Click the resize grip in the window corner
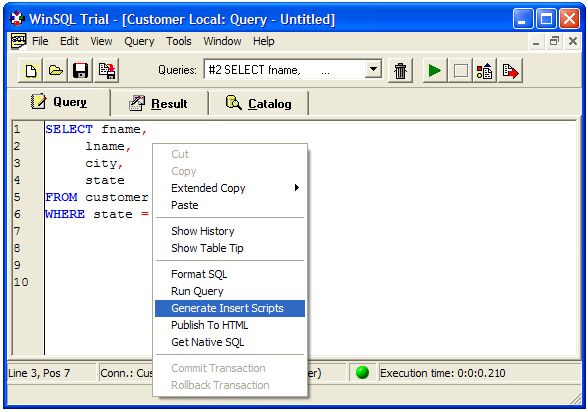This screenshot has height=412, width=588. click(575, 399)
